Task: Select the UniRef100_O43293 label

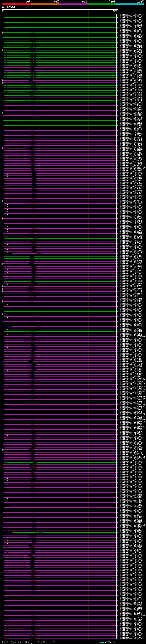Action: click(131, 271)
